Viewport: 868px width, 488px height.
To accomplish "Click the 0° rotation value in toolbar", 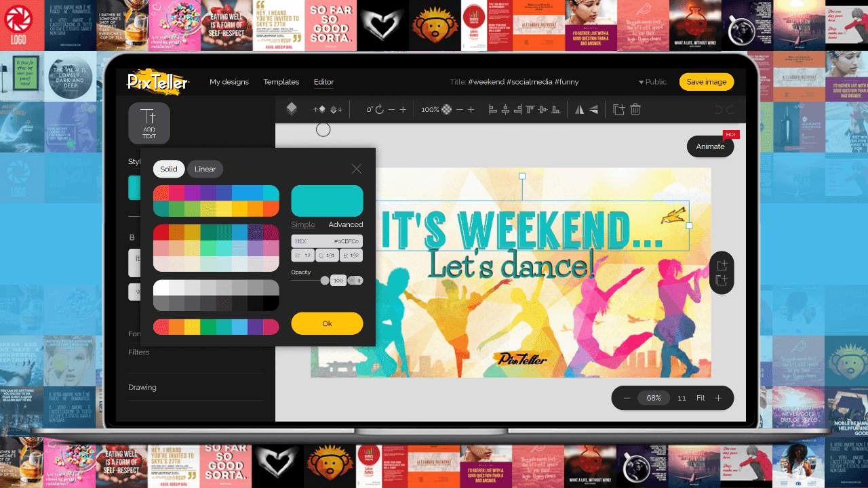I will [x=370, y=109].
